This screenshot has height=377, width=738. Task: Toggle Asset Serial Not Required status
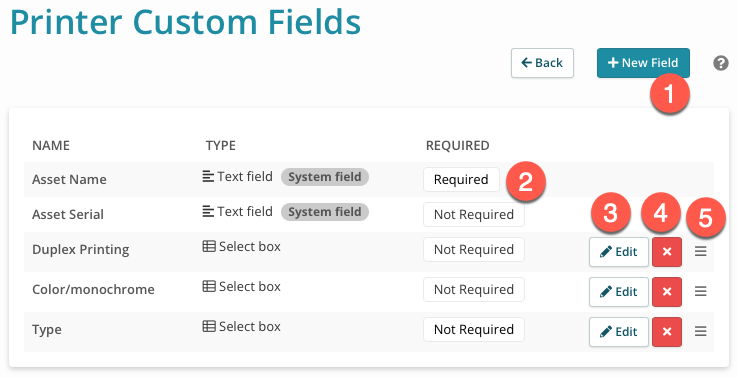coord(473,215)
